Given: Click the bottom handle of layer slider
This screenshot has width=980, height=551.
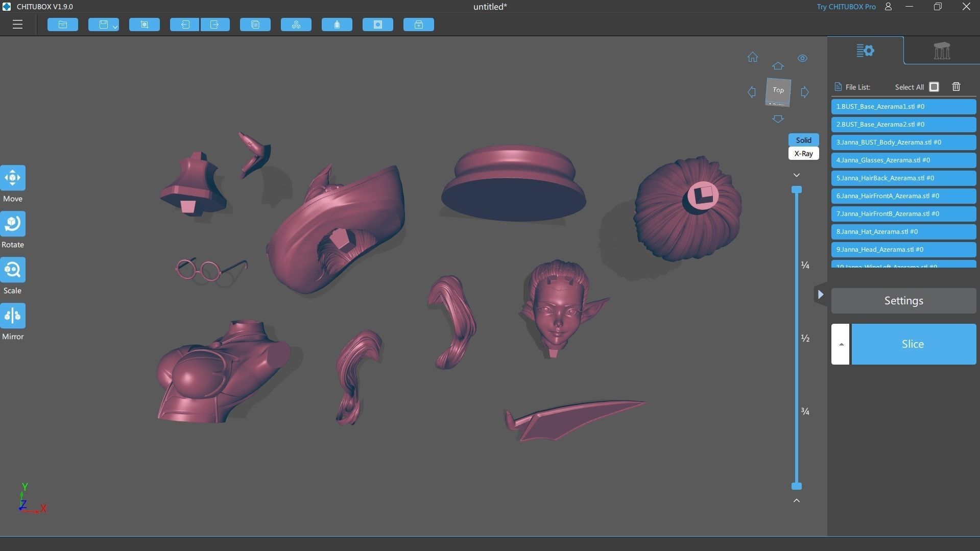Looking at the screenshot, I should coord(797,486).
